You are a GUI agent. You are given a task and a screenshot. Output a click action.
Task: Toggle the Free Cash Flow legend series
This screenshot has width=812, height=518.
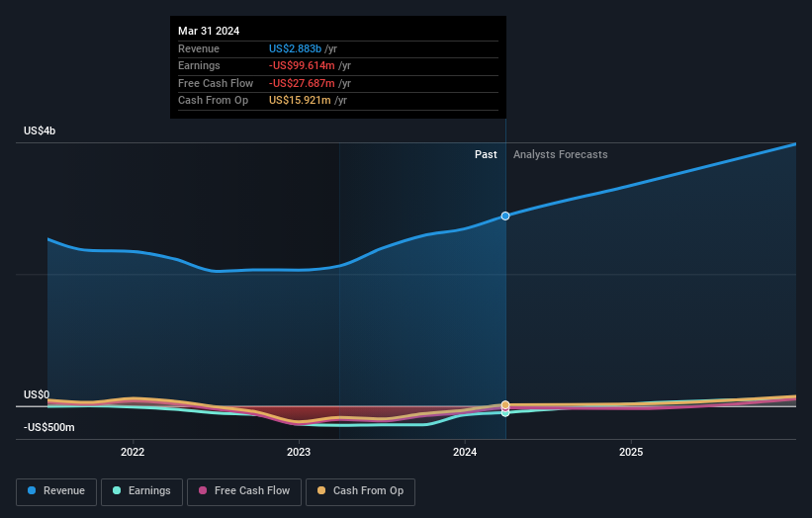pyautogui.click(x=244, y=491)
